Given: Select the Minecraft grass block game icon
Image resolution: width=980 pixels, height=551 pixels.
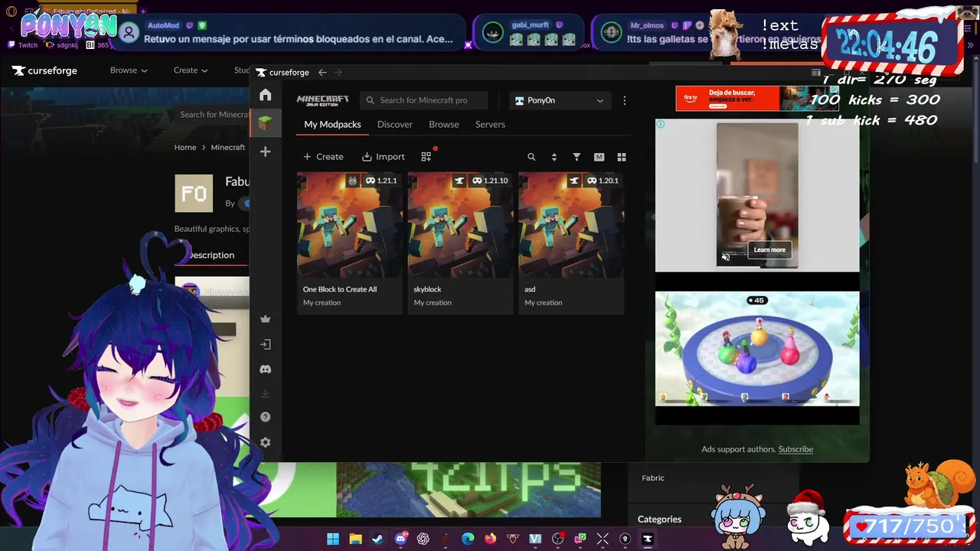Looking at the screenshot, I should [x=265, y=123].
